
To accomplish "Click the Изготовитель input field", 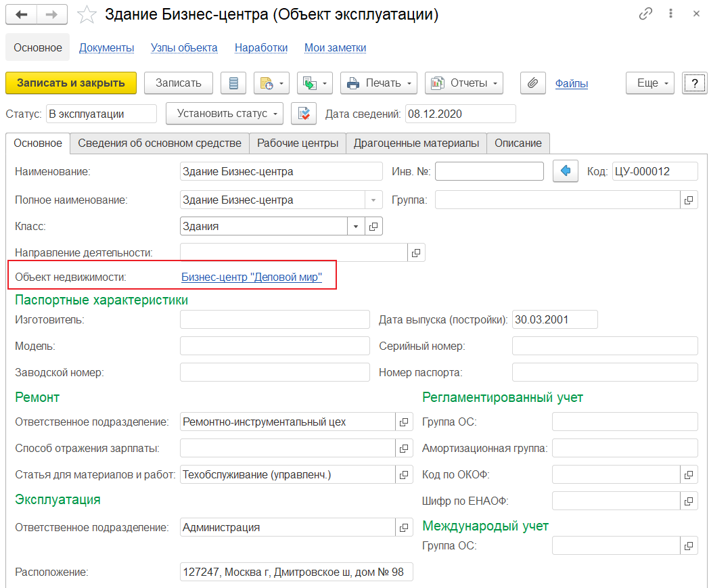I will [x=275, y=319].
